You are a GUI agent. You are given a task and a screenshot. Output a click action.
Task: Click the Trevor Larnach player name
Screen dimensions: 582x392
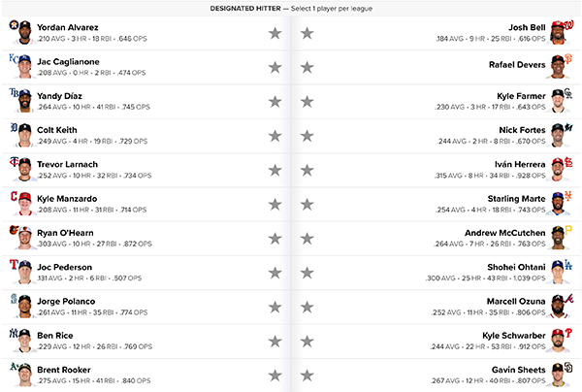[x=68, y=164]
